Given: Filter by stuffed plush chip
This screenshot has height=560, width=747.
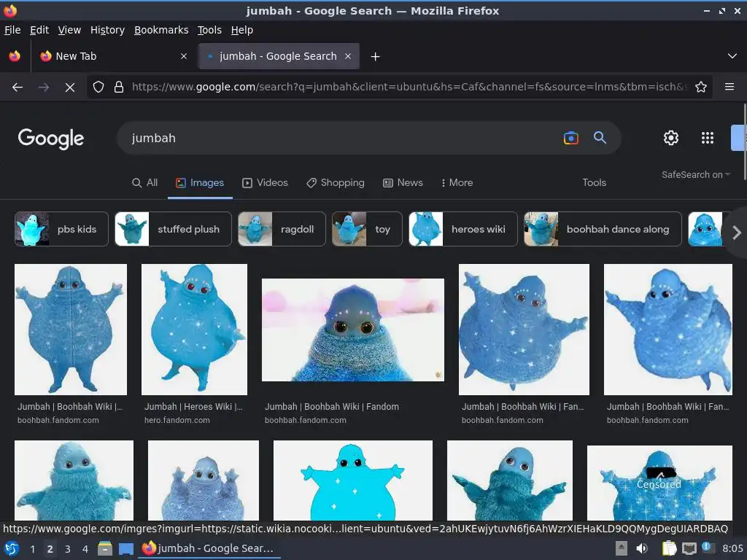Looking at the screenshot, I should click(x=173, y=229).
